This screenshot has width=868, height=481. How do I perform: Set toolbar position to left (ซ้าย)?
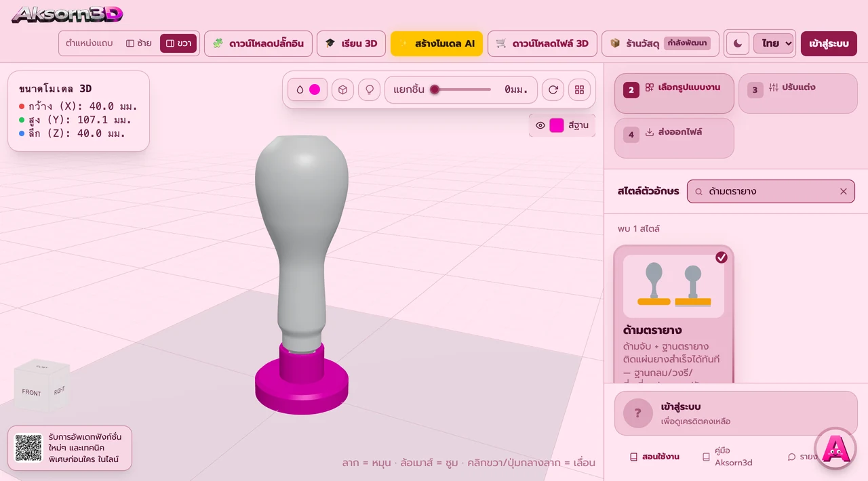coord(138,43)
